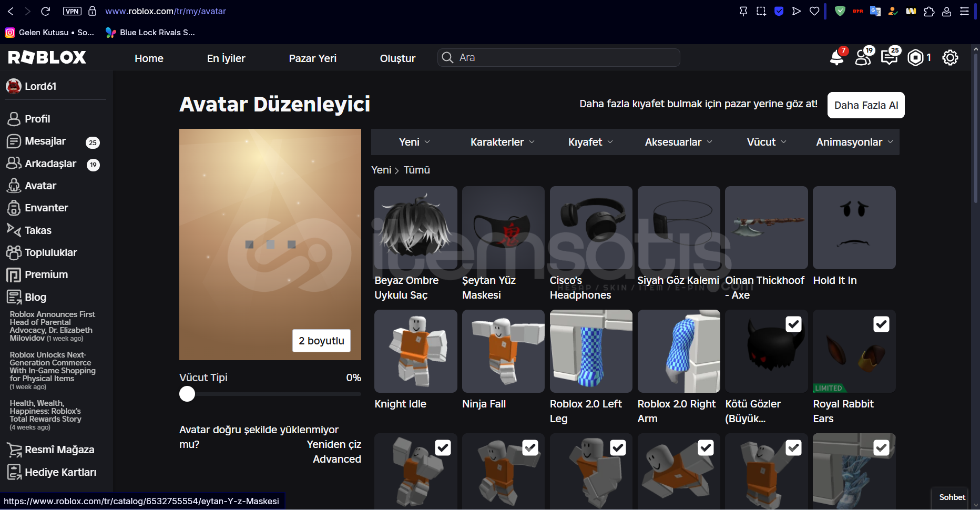Reload the page in the browser
980x510 pixels.
(46, 11)
